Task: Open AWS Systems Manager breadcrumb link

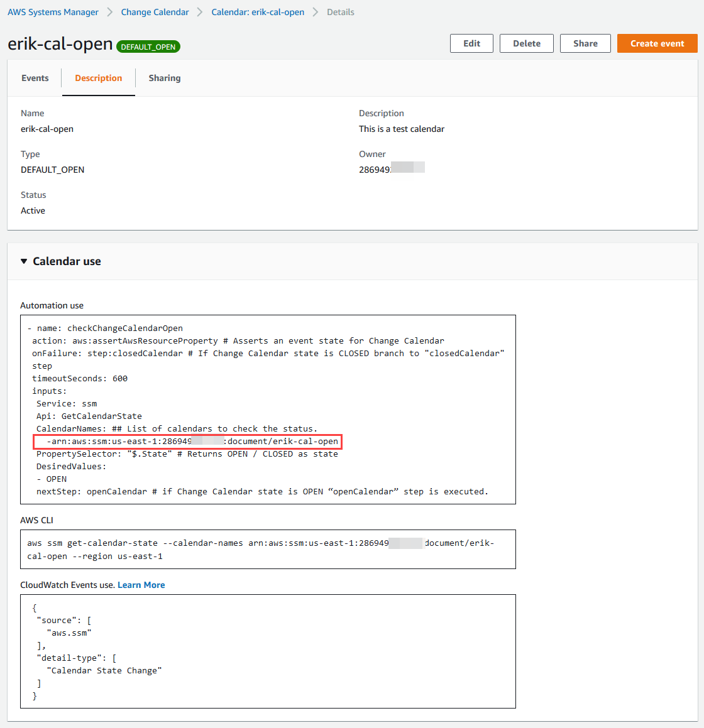Action: (x=53, y=12)
